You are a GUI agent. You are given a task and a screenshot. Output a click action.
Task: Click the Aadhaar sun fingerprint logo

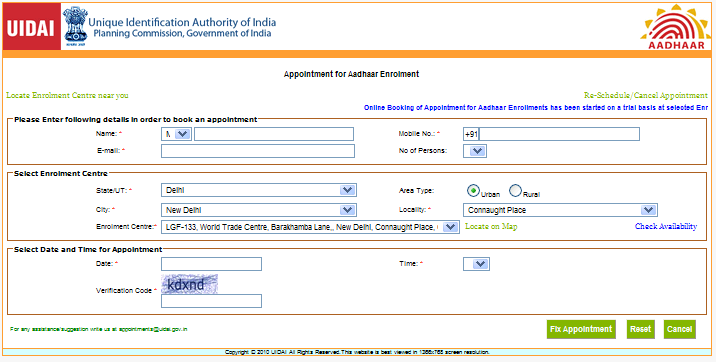pos(675,27)
